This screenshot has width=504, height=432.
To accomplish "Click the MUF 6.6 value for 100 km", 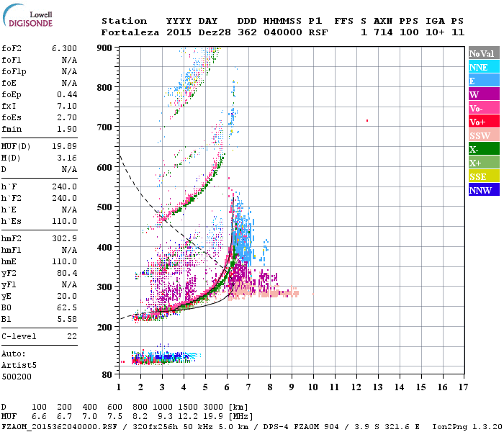I will pyautogui.click(x=39, y=417).
